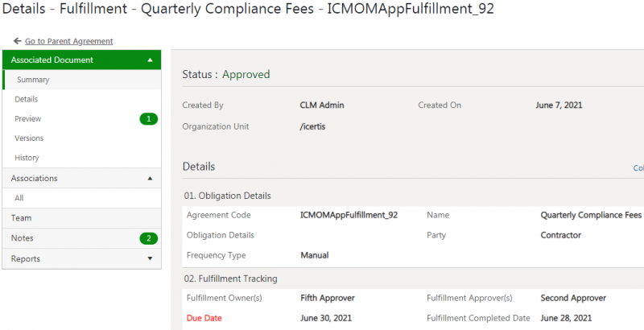Click the Associated Document header
644x330 pixels.
tap(52, 60)
